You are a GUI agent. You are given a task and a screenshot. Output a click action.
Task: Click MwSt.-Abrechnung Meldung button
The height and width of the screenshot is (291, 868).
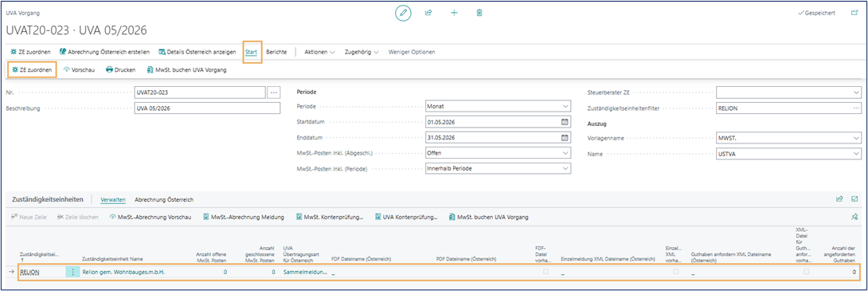[244, 218]
